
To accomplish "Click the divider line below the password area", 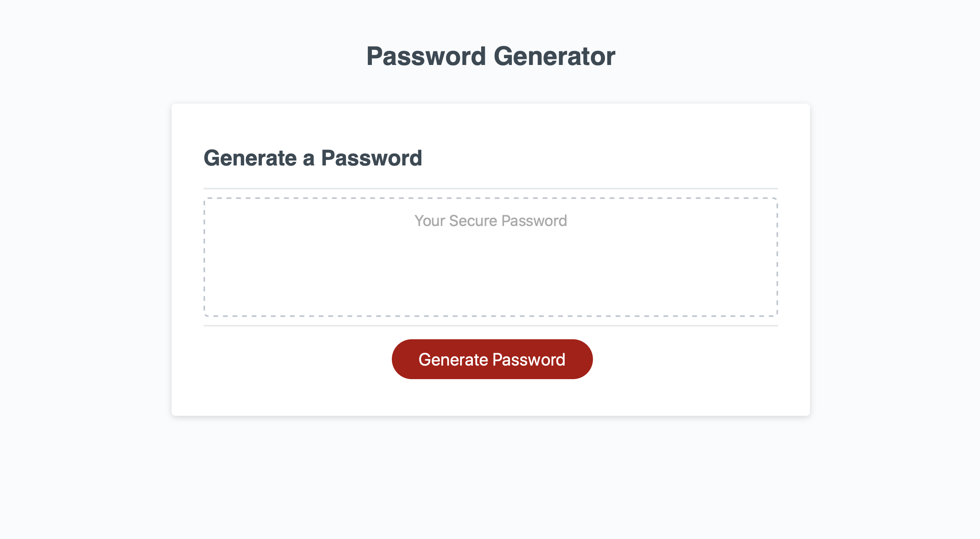I will point(491,325).
